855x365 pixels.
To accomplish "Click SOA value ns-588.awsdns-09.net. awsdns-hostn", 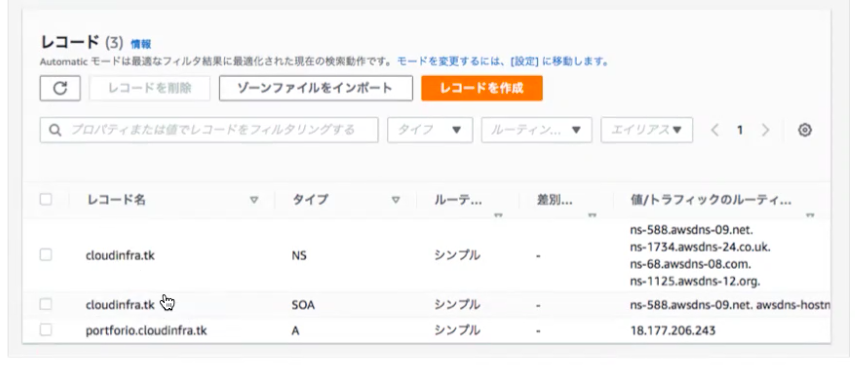I will (730, 305).
